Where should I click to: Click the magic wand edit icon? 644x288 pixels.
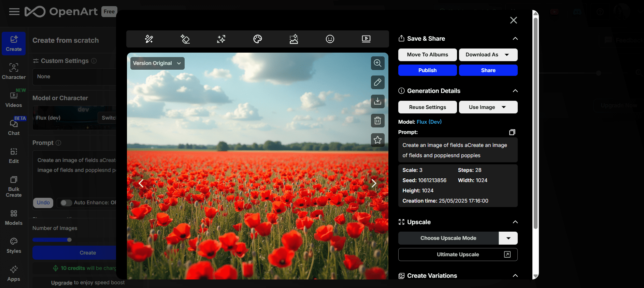pos(149,39)
